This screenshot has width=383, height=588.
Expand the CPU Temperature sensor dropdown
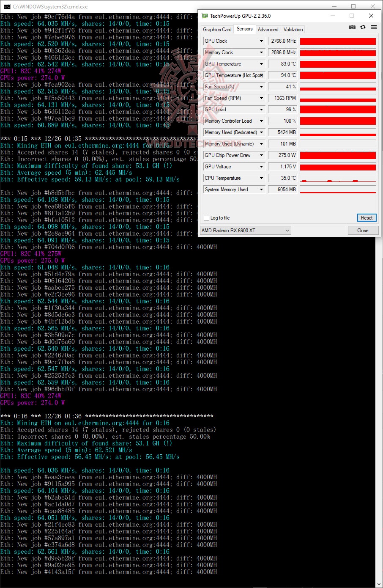point(261,178)
